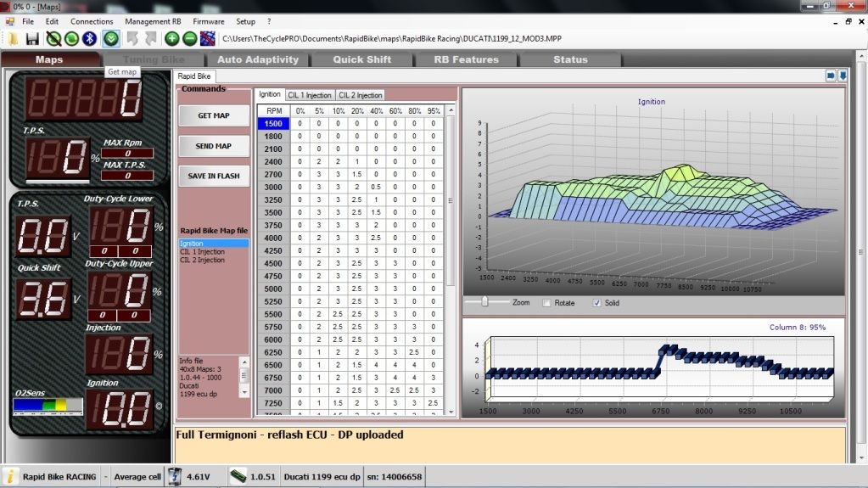Screen dimensions: 868x488
Task: Click the sn: 14006658 status bar entry
Action: click(395, 476)
